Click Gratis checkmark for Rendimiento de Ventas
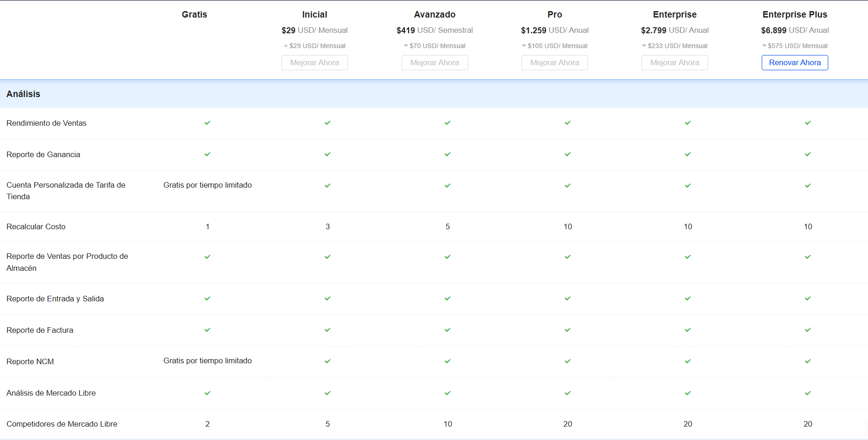Viewport: 868px width, 440px height. pyautogui.click(x=208, y=123)
